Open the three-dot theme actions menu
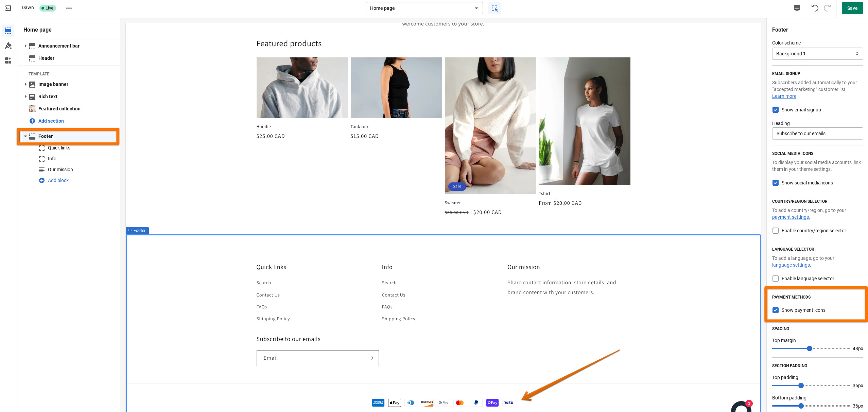This screenshot has height=412, width=868. (x=69, y=8)
